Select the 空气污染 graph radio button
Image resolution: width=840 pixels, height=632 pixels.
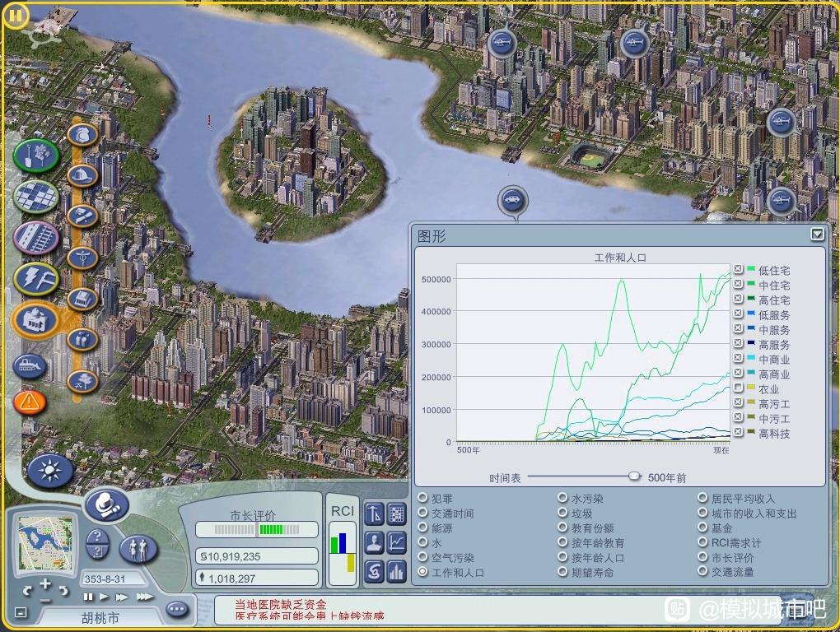pos(422,557)
